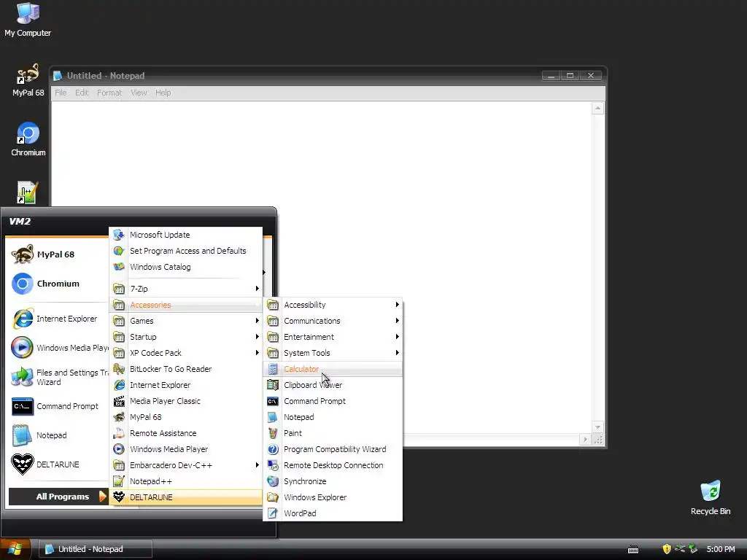The image size is (747, 560).
Task: Open My Computer desktop icon
Action: tap(28, 20)
